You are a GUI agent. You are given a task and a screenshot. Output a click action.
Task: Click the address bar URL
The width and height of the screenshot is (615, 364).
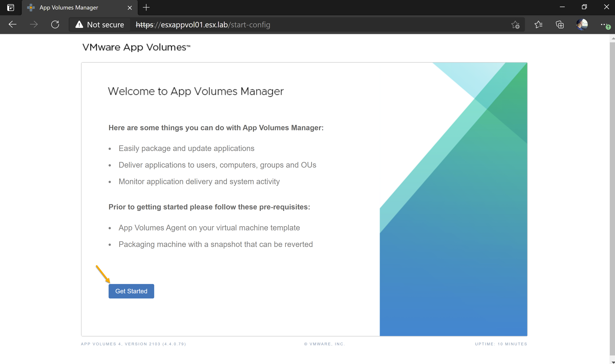click(x=203, y=24)
